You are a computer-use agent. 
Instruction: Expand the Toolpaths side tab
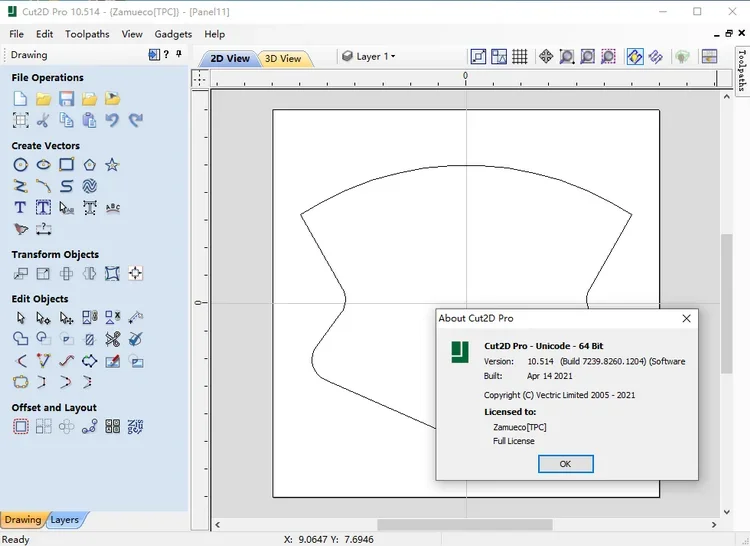[742, 70]
